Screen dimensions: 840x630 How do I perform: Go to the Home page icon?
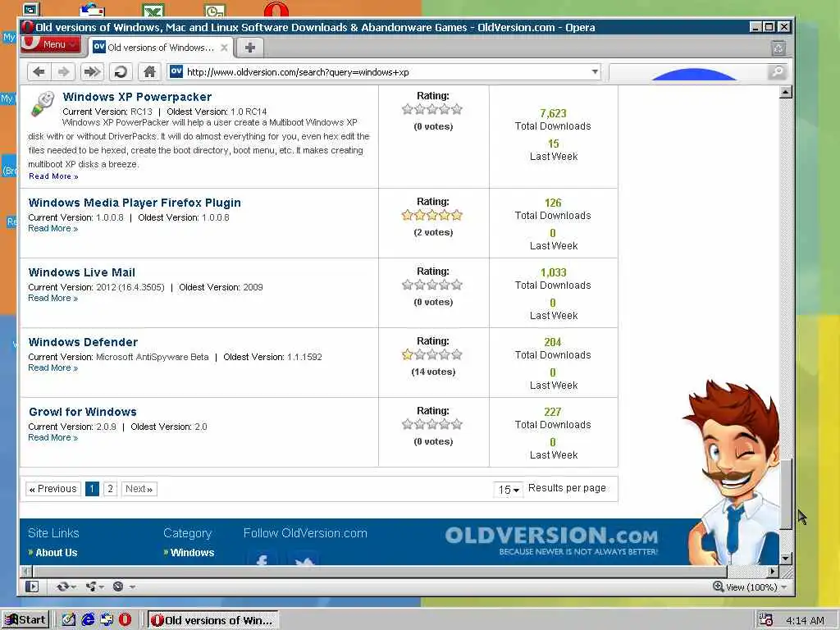(x=149, y=72)
